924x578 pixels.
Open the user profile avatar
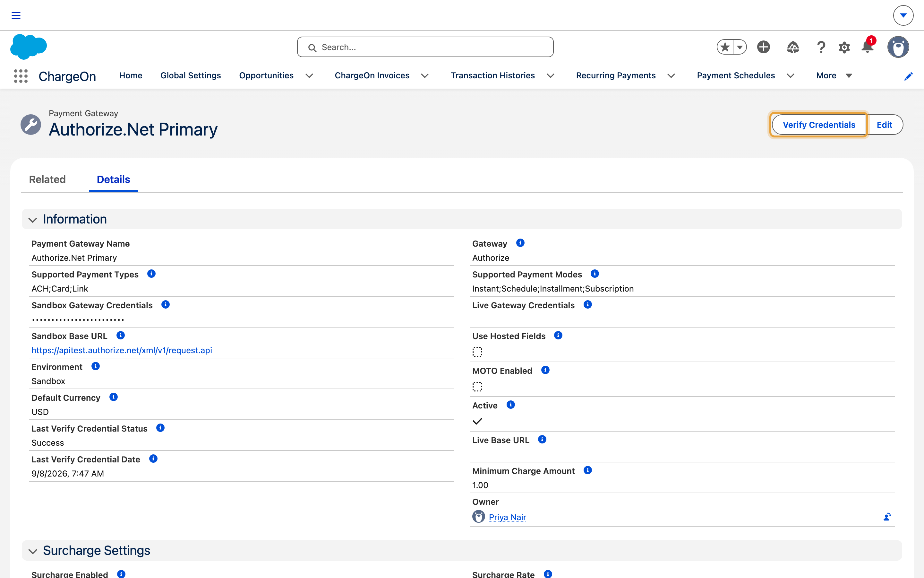click(898, 47)
